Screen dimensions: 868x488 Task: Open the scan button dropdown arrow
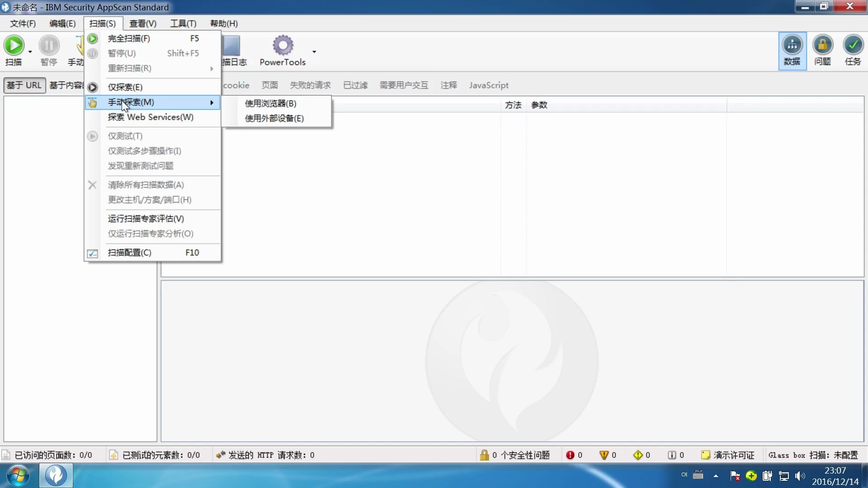(x=30, y=52)
